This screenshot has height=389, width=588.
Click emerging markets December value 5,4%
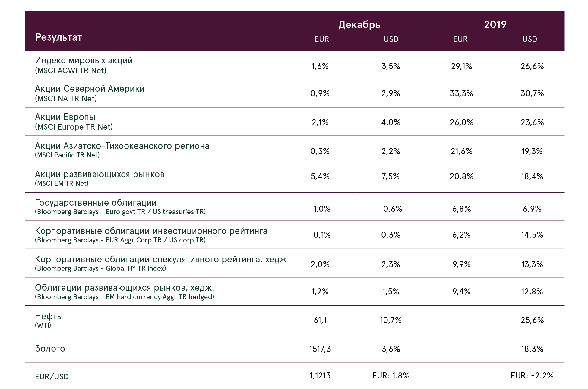[x=320, y=176]
